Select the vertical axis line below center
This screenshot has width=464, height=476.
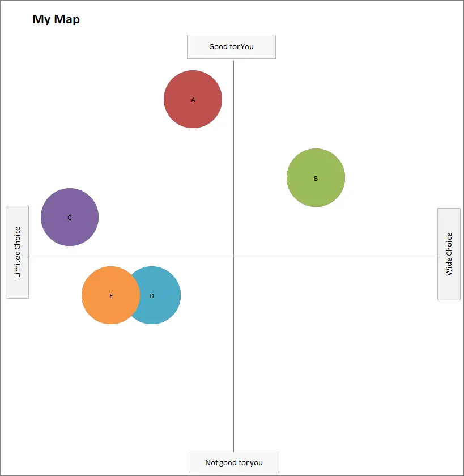click(233, 354)
